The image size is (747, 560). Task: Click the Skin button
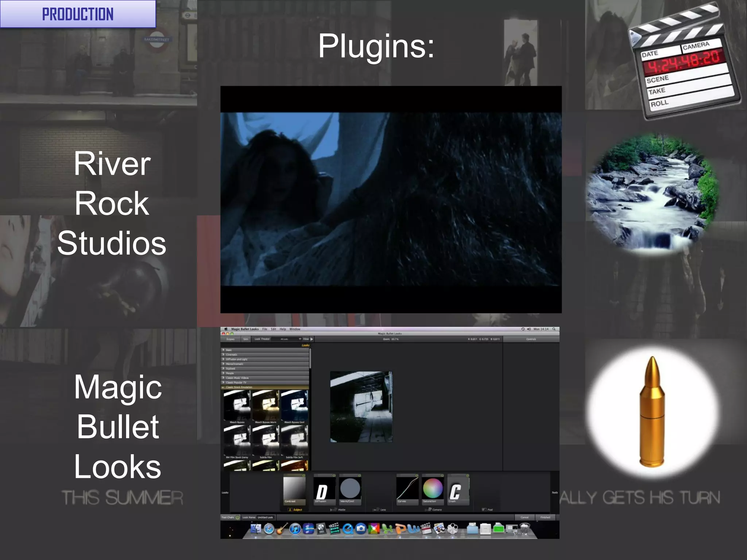click(246, 339)
